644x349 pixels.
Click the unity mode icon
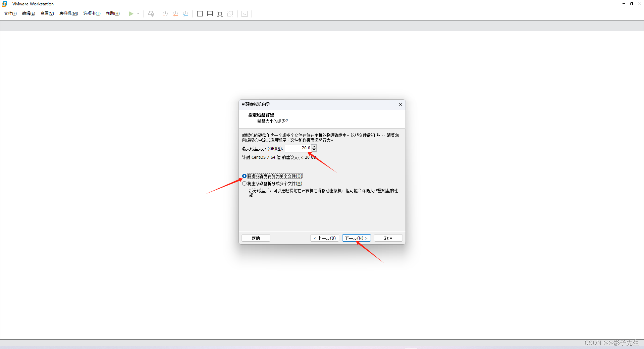click(x=230, y=14)
